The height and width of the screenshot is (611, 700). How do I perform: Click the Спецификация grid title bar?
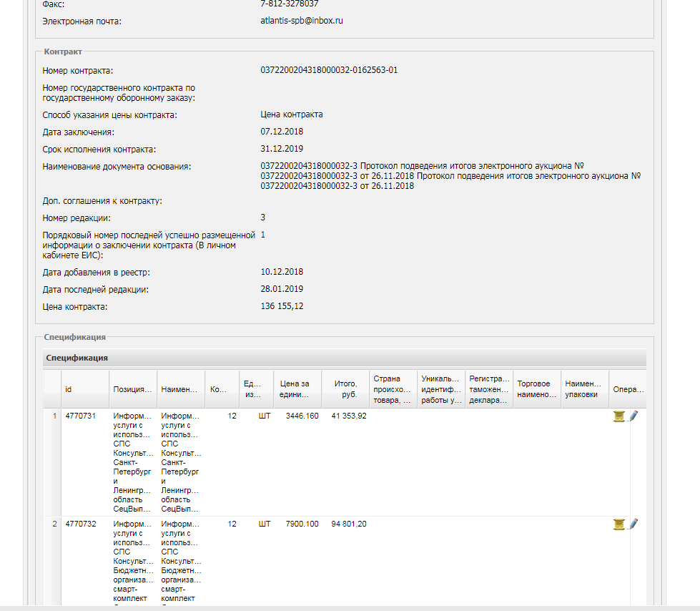[344, 358]
